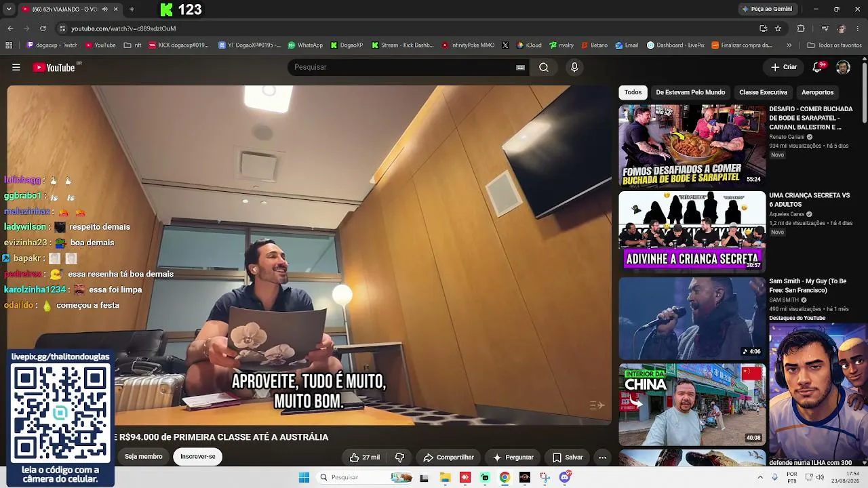Open the X (Twitter) bookmark icon
Image resolution: width=868 pixels, height=488 pixels.
pos(505,45)
